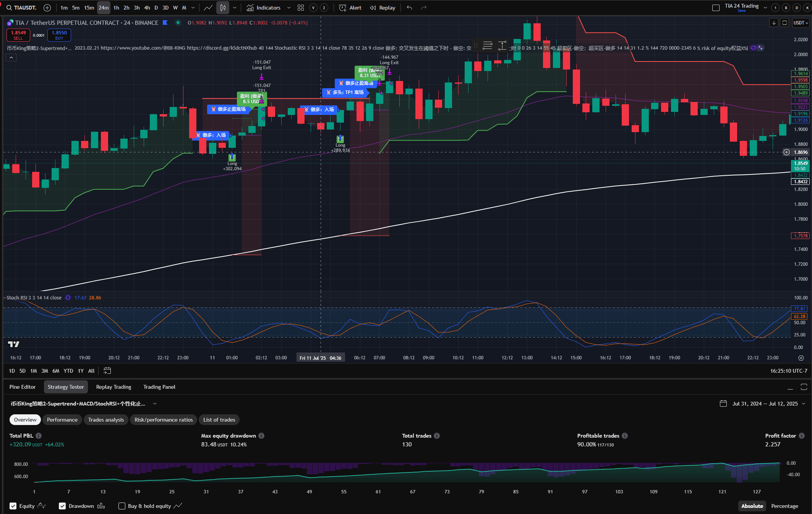Add symbol with plus icon
Viewport: 812px width, 514px height.
[47, 8]
